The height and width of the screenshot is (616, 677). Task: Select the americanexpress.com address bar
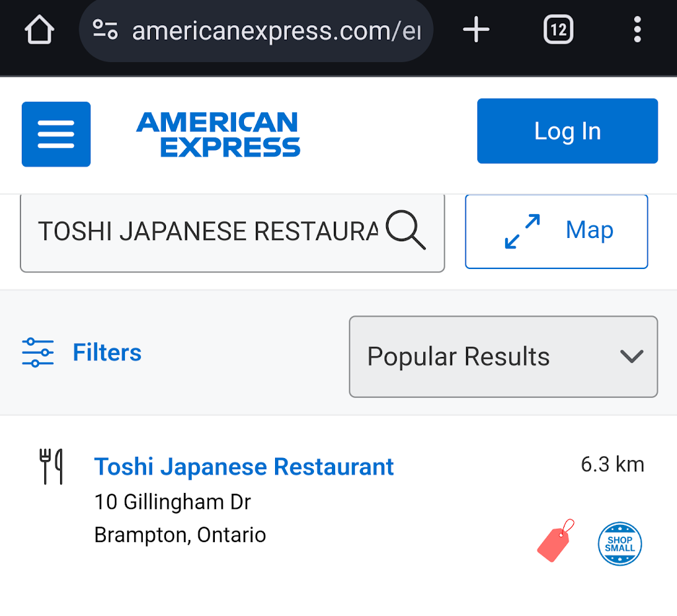click(x=275, y=30)
